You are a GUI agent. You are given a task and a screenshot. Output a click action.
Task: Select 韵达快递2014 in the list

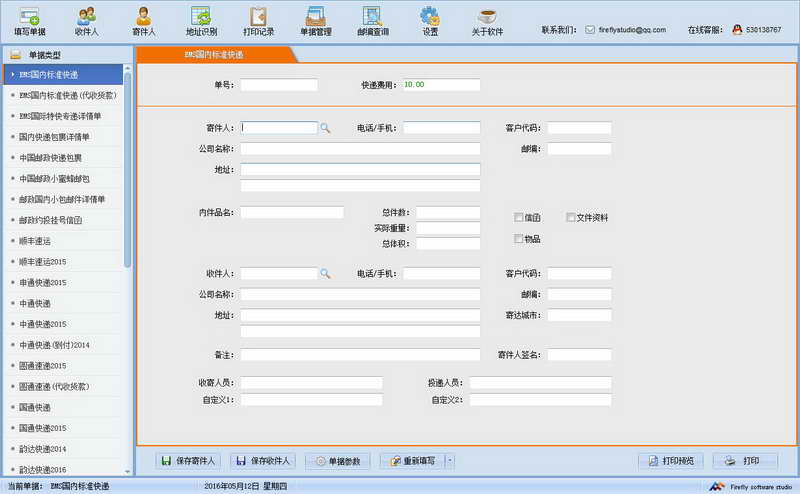pyautogui.click(x=63, y=449)
